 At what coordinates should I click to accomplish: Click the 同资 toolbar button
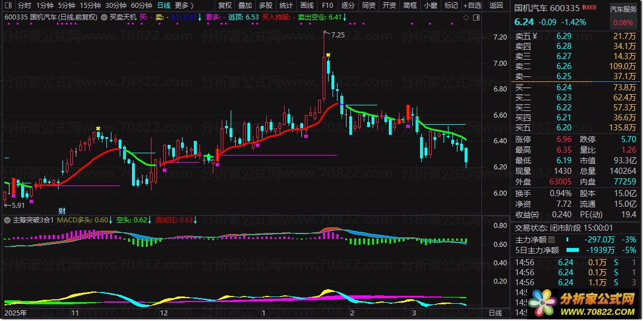[x=368, y=6]
